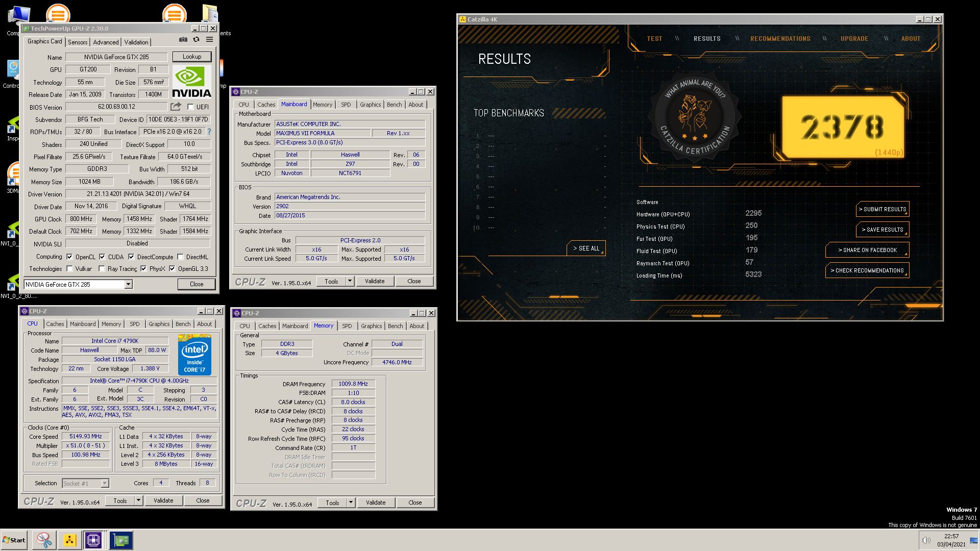Click Tools button in CPU-Z CPU window
This screenshot has width=980, height=551.
pyautogui.click(x=120, y=500)
